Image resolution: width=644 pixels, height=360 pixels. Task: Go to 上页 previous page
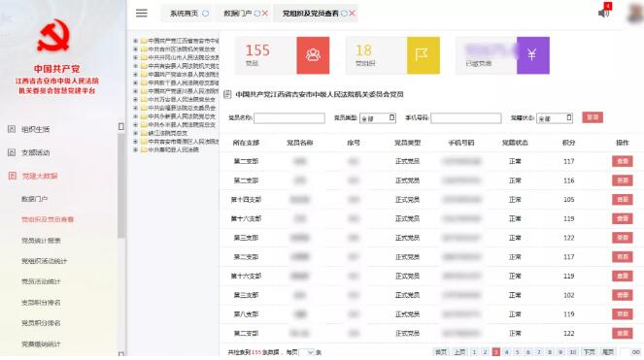pos(459,352)
